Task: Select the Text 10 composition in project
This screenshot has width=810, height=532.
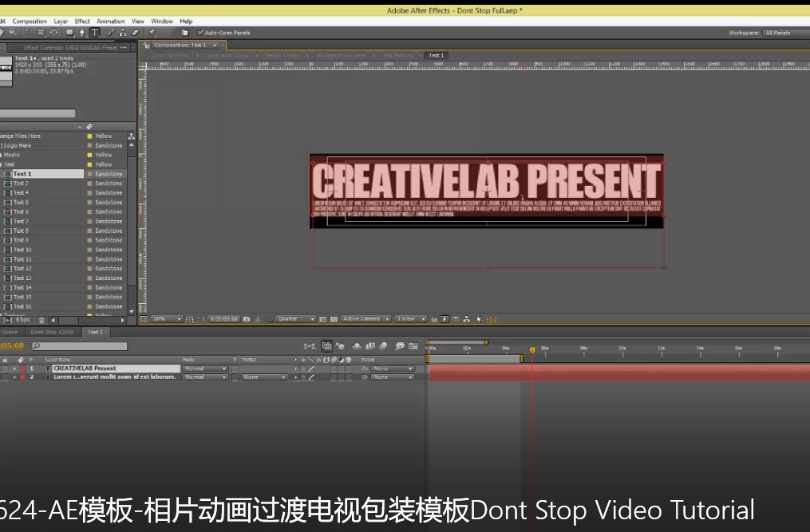Action: click(x=22, y=250)
